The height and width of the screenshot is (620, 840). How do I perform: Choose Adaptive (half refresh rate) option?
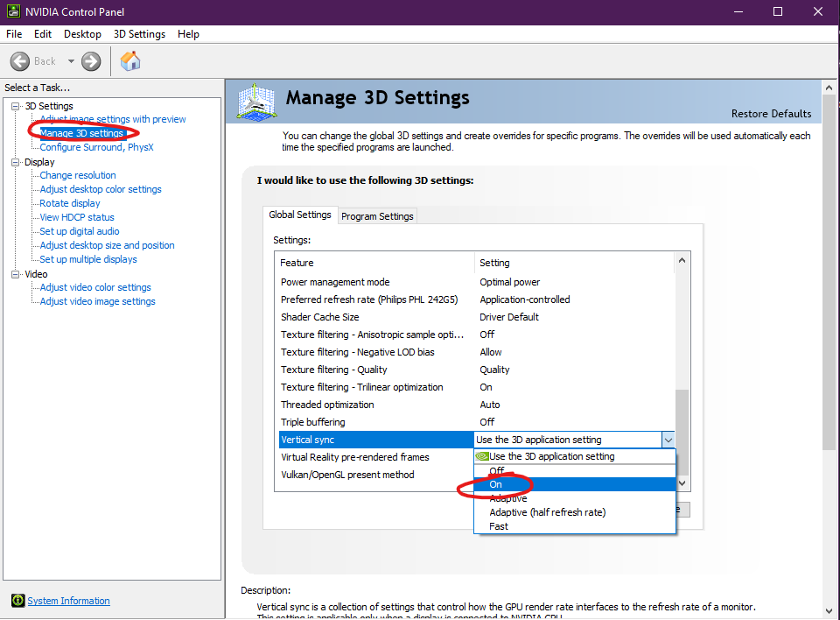click(547, 512)
